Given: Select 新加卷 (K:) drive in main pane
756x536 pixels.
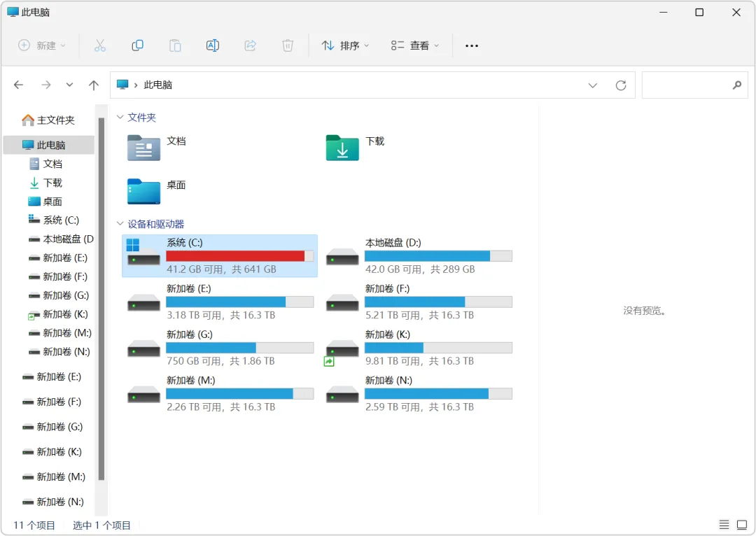Looking at the screenshot, I should (x=419, y=348).
